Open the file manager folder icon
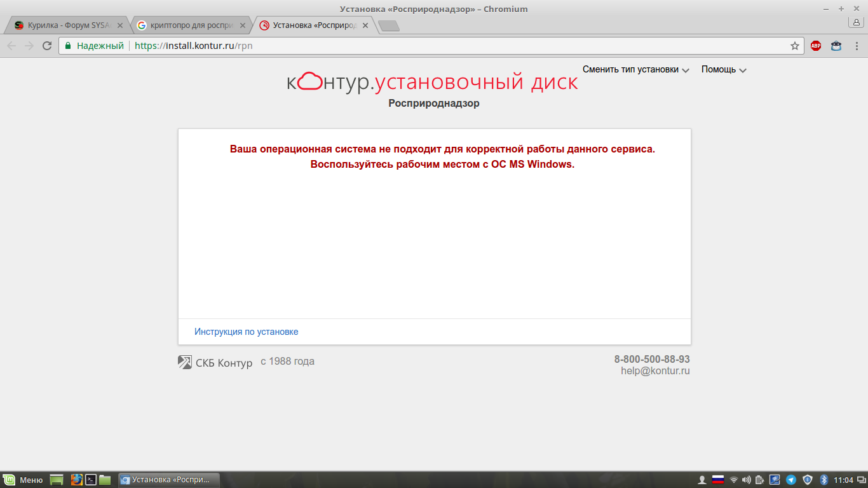This screenshot has height=488, width=868. 105,480
